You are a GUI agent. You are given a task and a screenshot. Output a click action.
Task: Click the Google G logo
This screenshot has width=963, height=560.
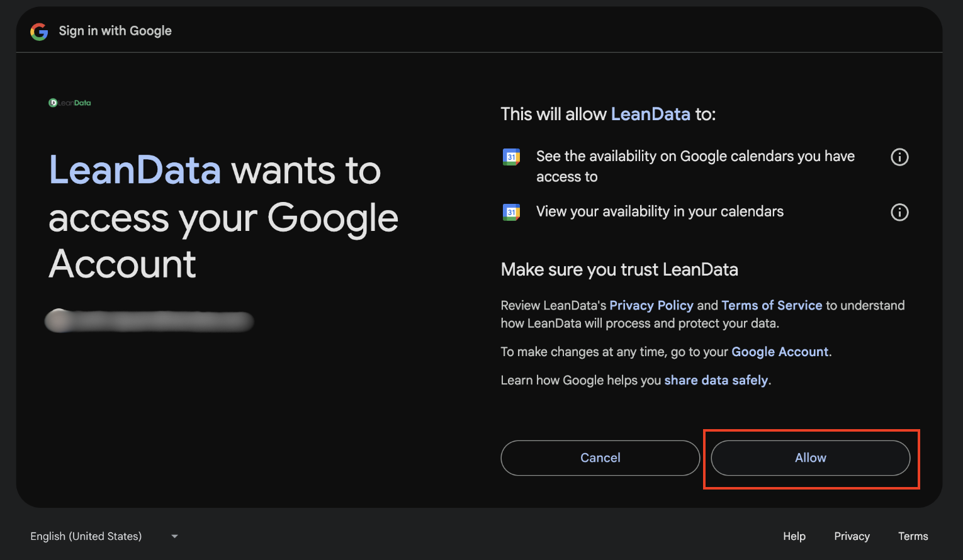tap(39, 31)
